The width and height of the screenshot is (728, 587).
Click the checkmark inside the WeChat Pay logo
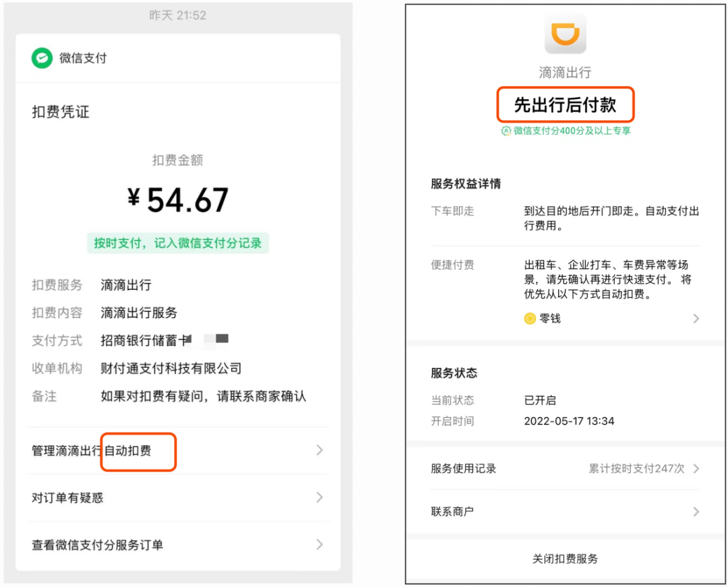42,59
